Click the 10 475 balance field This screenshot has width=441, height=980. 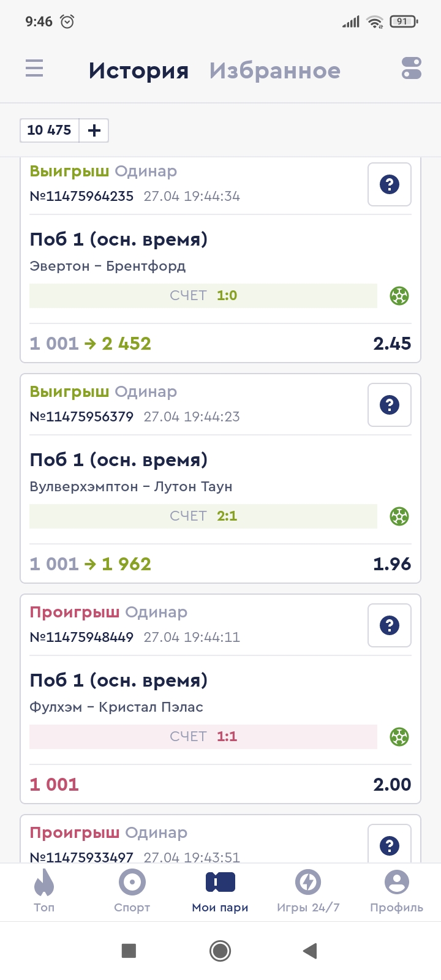point(50,130)
